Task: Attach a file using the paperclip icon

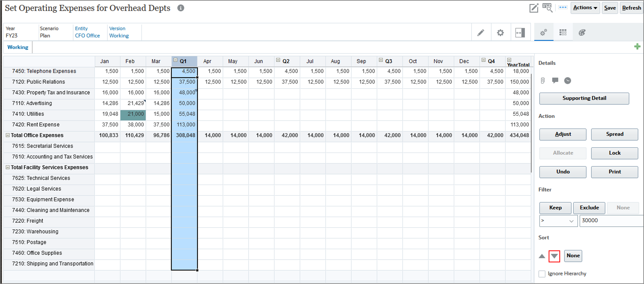Action: click(x=543, y=80)
